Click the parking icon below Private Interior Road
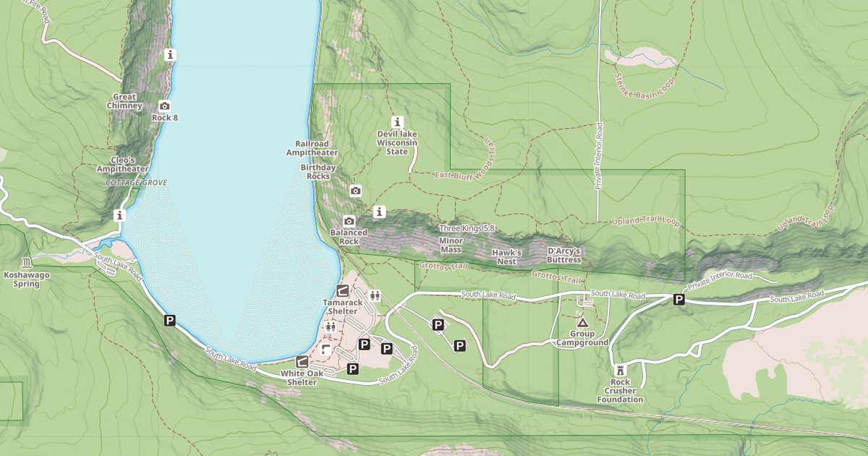 (679, 300)
